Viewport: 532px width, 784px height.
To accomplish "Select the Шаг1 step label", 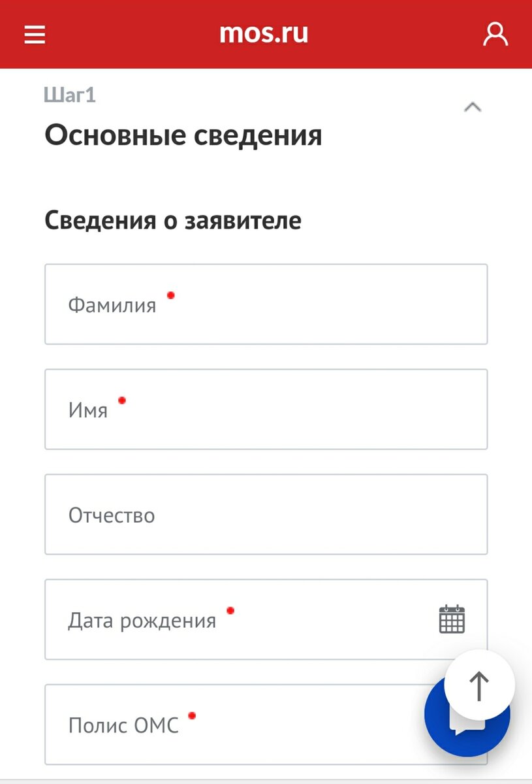I will pos(69,95).
